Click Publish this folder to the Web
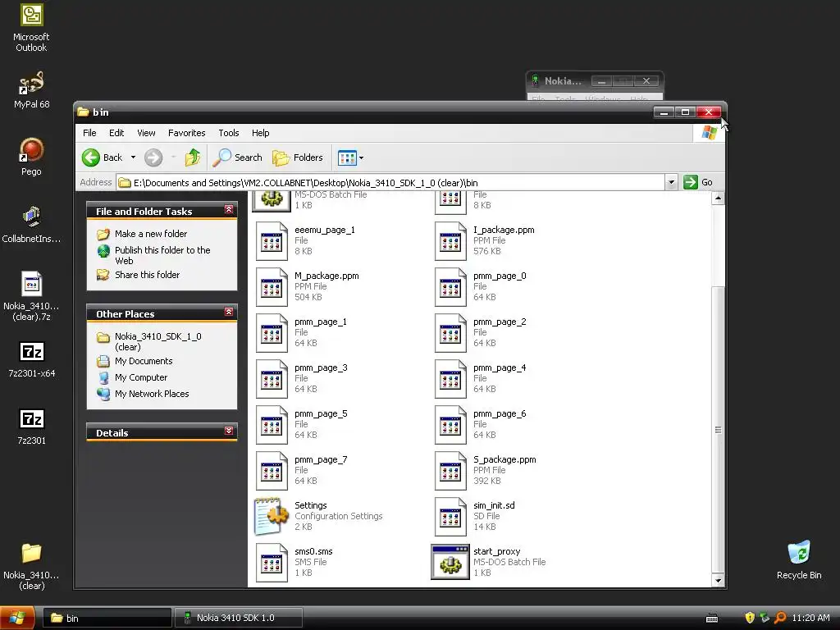This screenshot has width=840, height=630. coord(162,256)
